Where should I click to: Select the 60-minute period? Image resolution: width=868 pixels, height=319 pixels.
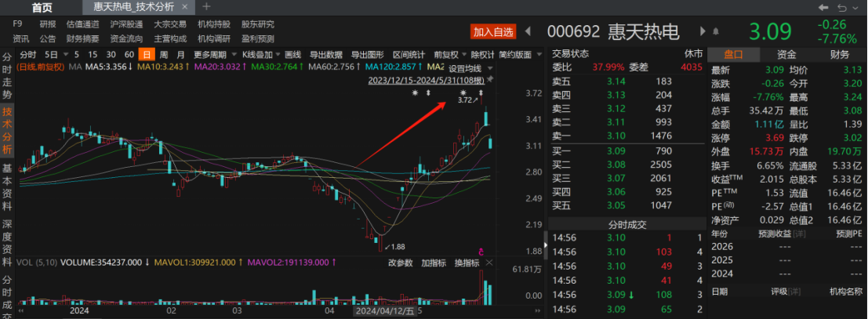(129, 55)
